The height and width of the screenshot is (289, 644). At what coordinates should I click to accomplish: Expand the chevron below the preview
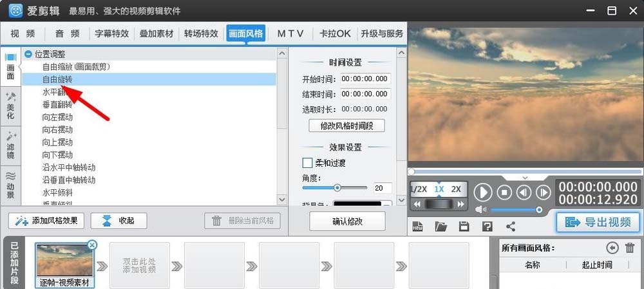[x=525, y=178]
